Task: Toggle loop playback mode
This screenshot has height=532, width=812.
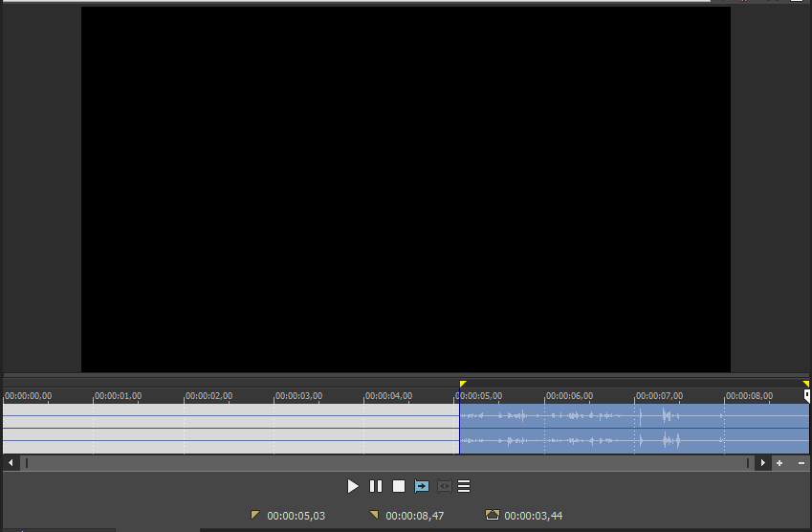Action: (422, 486)
